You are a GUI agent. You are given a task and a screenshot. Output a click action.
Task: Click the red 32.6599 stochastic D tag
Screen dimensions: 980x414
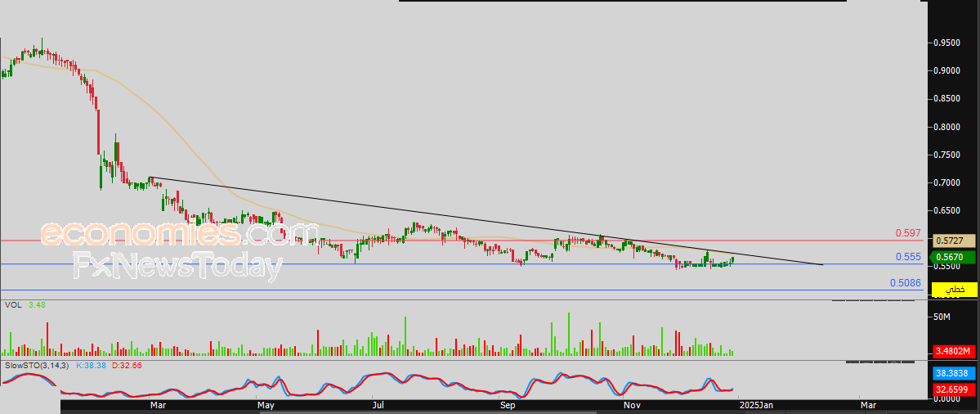coord(954,389)
